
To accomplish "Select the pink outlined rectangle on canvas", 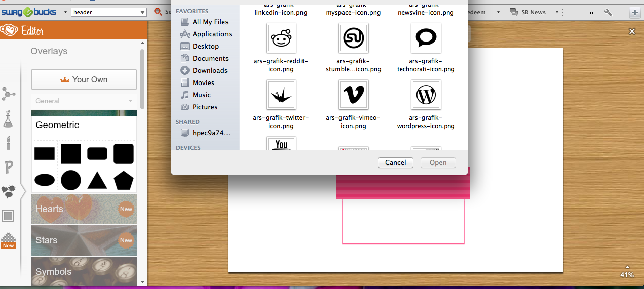I will tap(403, 221).
